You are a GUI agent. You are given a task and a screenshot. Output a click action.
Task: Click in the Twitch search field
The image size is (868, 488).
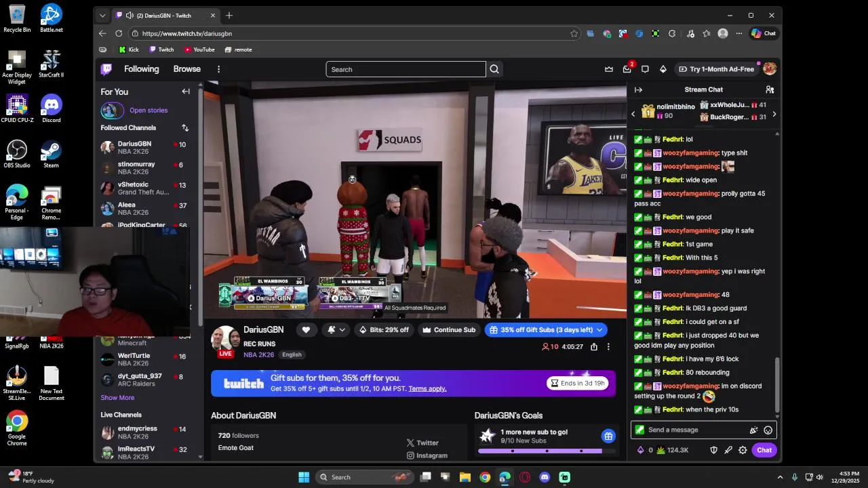click(406, 69)
